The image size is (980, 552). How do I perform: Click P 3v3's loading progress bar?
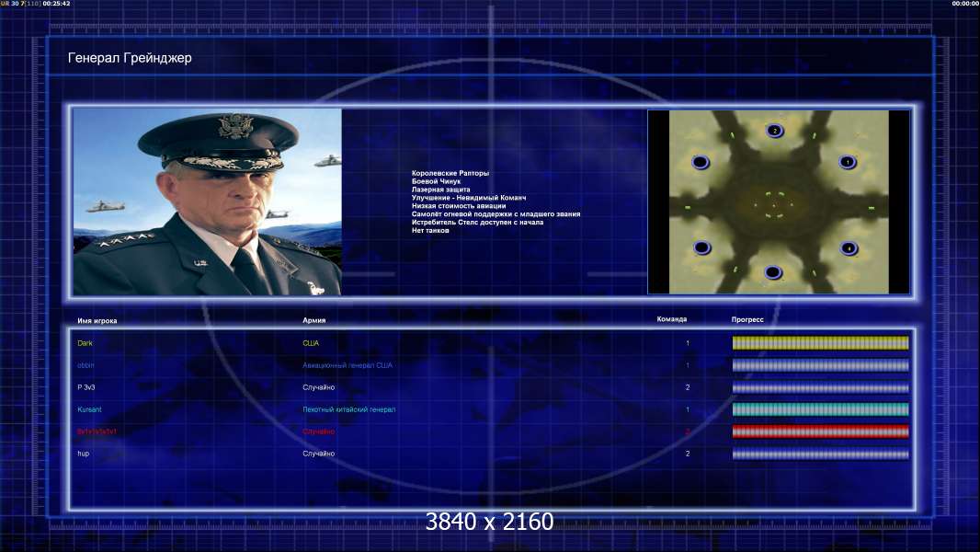point(820,387)
